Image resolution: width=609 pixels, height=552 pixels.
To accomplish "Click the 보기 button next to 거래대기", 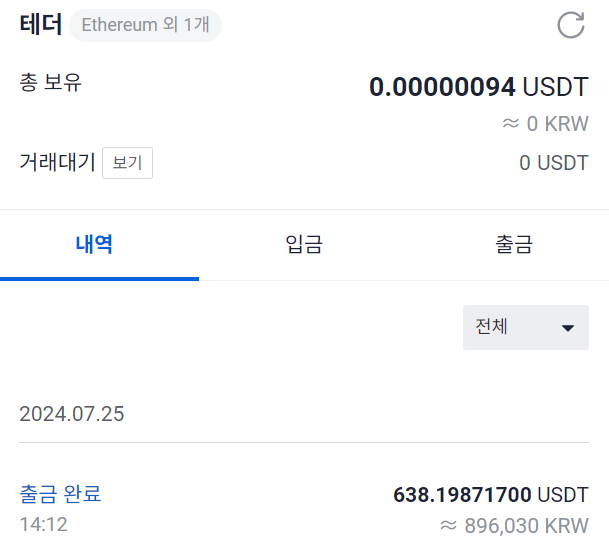I will coord(127,163).
